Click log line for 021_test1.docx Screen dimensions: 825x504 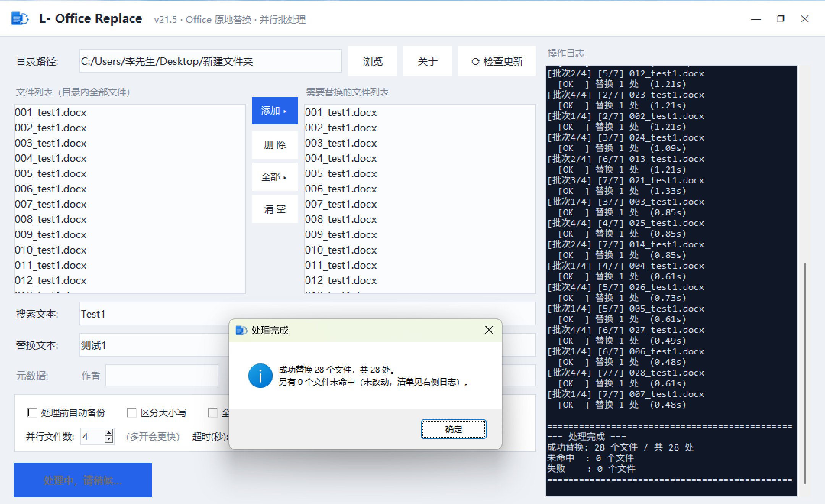click(626, 181)
